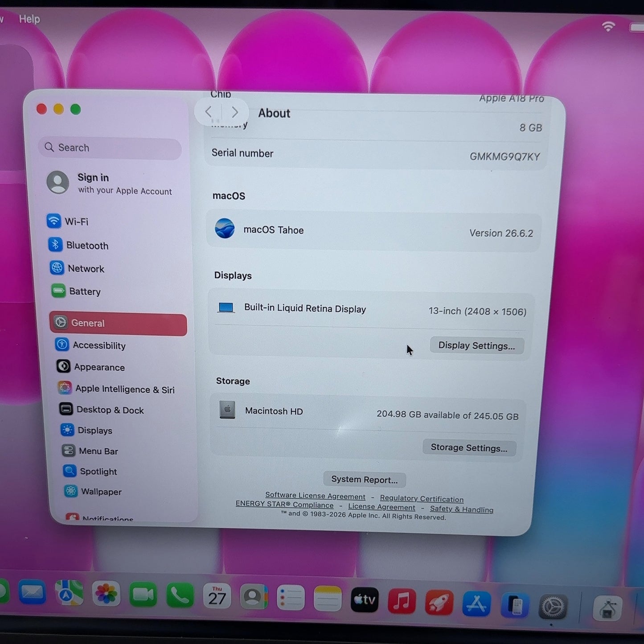Open iPhone Mirroring from the Dock
Screen dimensions: 644x644
pyautogui.click(x=514, y=605)
